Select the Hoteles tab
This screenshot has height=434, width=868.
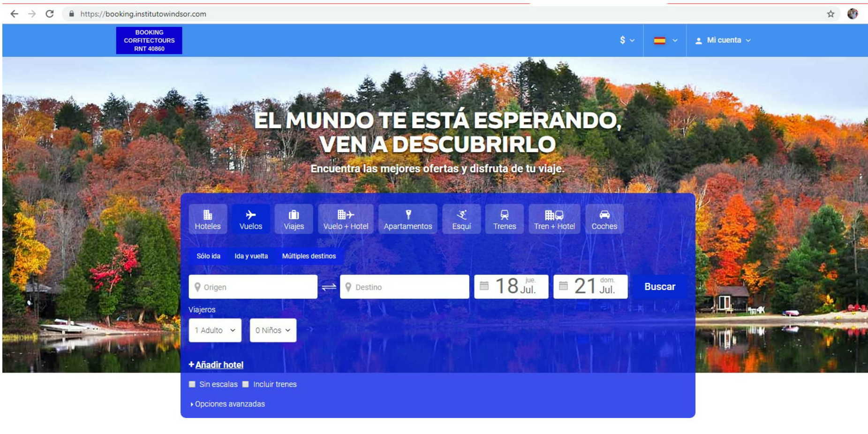(x=208, y=219)
